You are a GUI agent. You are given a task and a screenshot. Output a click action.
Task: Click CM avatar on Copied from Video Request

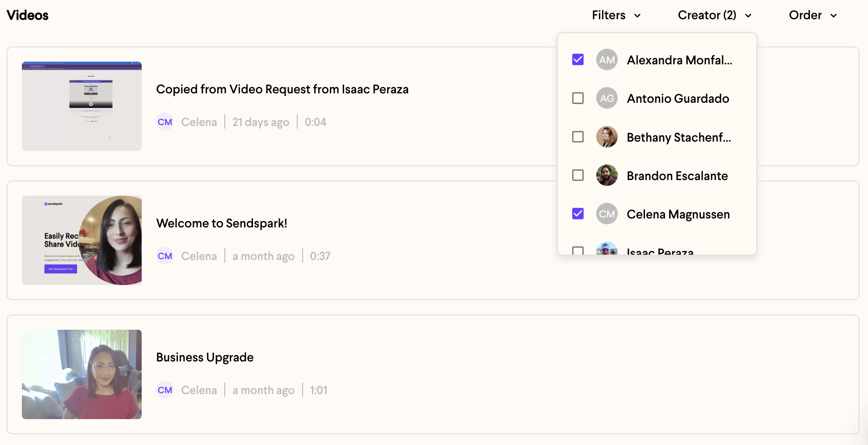click(165, 122)
